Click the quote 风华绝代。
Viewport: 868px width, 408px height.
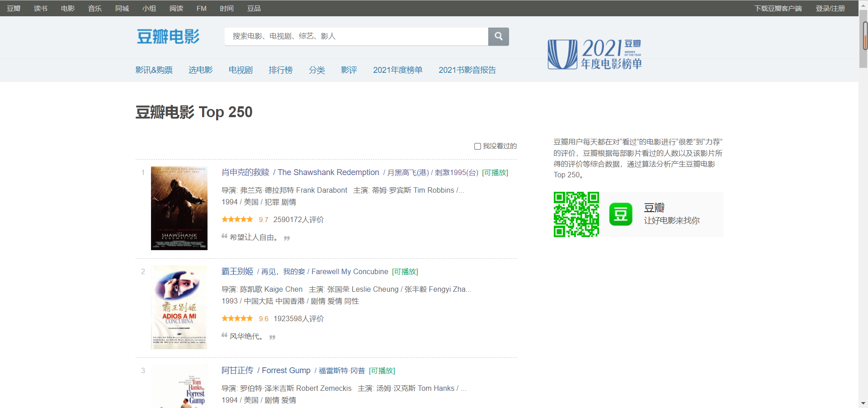pyautogui.click(x=247, y=337)
